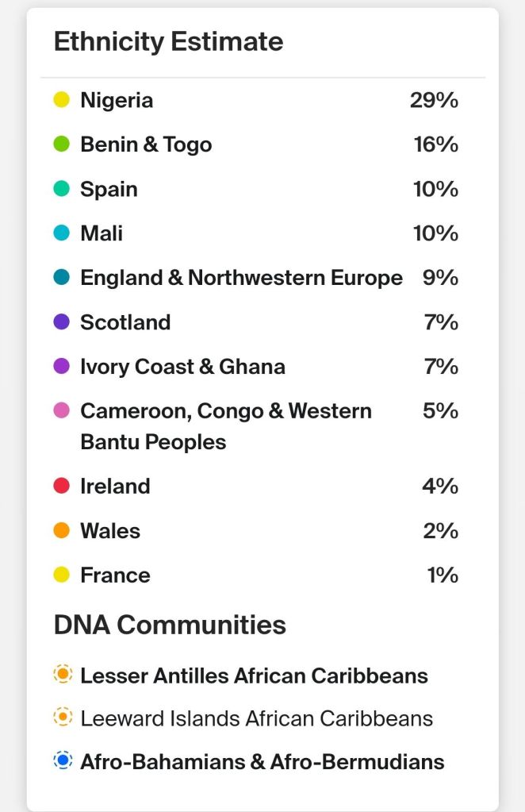Open the Nigeria ethnicity region

pyautogui.click(x=117, y=101)
